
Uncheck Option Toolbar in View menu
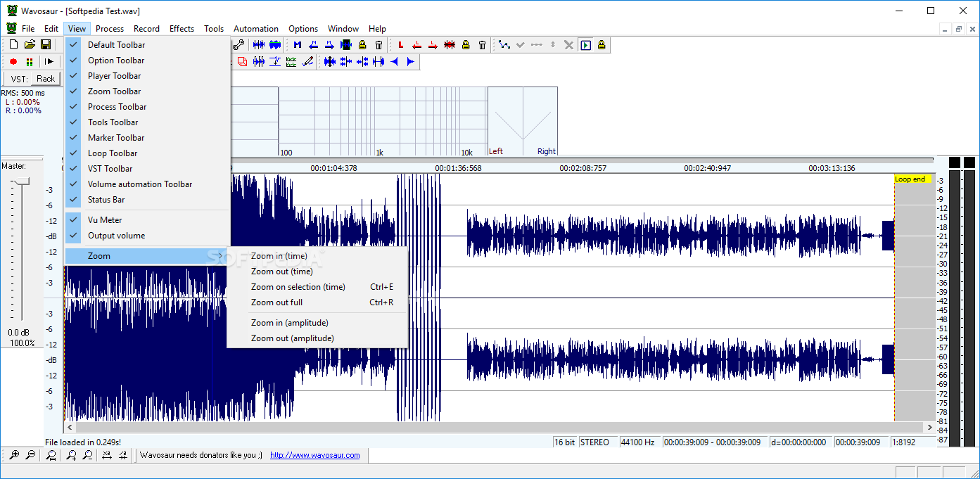[148, 60]
